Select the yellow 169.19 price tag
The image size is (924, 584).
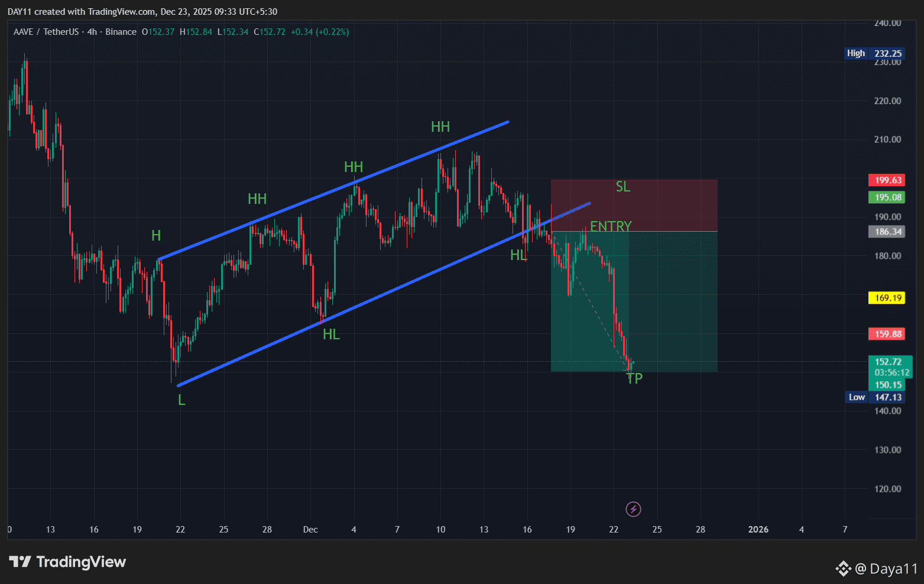pos(887,298)
